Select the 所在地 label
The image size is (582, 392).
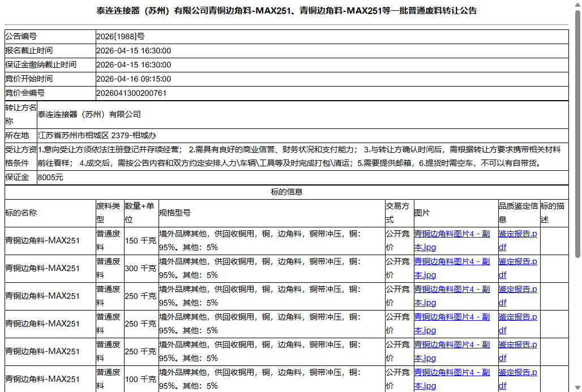[17, 135]
